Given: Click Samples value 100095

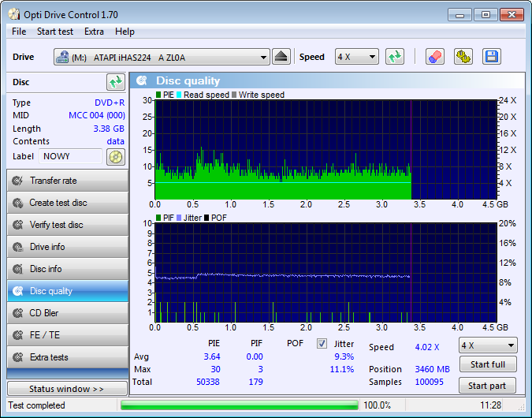Looking at the screenshot, I should [430, 382].
